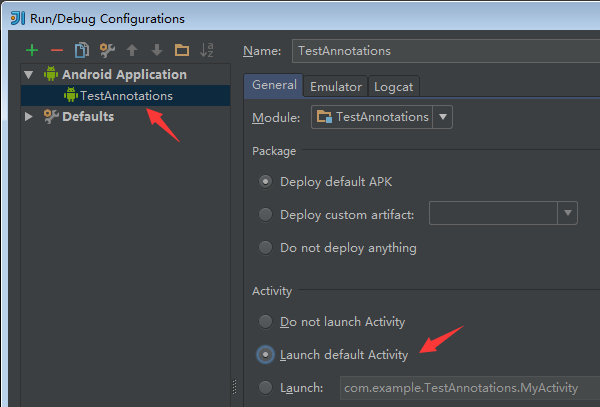
Task: Select the TestAnnotations configuration in the tree
Action: point(126,96)
